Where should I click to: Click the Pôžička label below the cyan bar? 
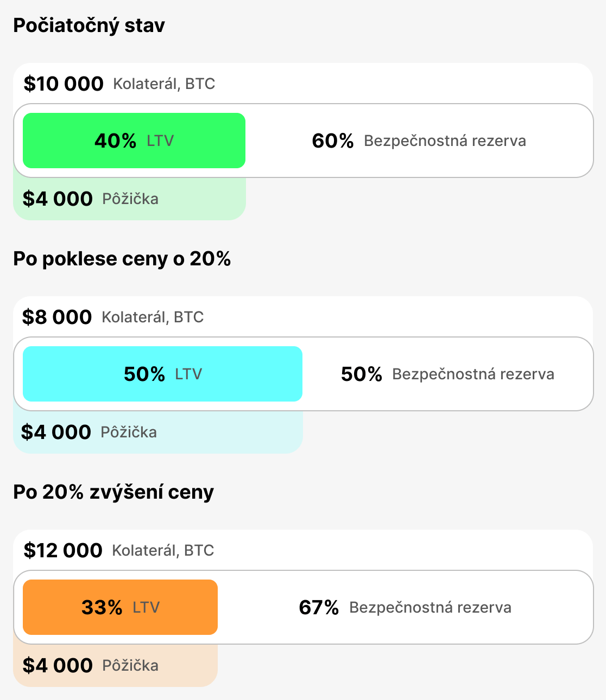click(129, 432)
